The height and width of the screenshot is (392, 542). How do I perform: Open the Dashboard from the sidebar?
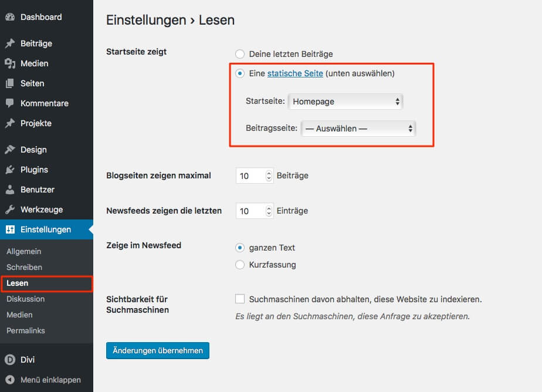pyautogui.click(x=11, y=16)
